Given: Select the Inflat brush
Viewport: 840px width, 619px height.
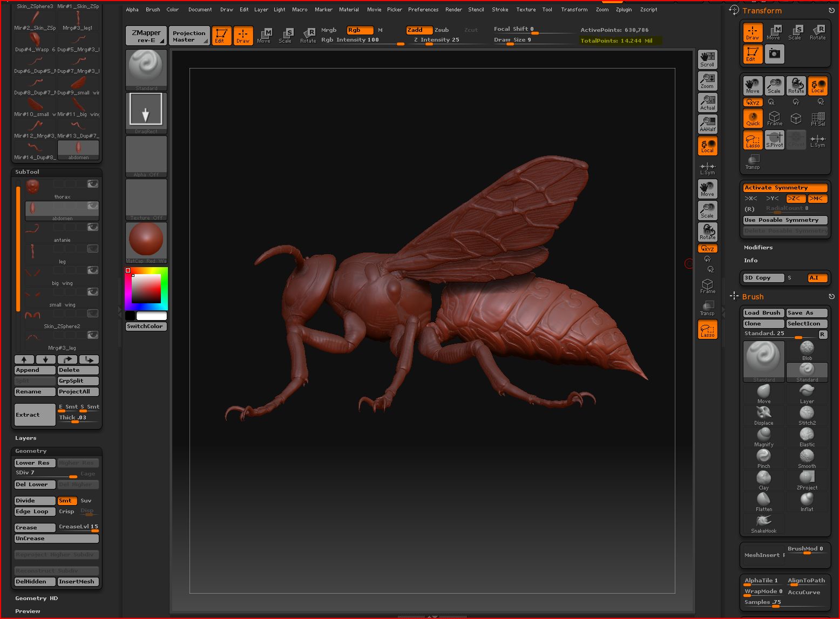Looking at the screenshot, I should click(807, 500).
